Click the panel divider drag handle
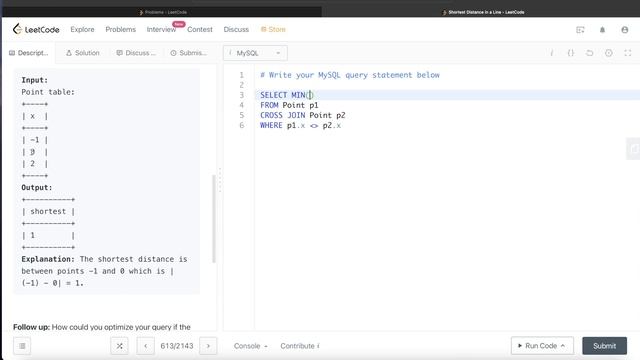Viewport: 640px width, 360px height. [x=220, y=180]
